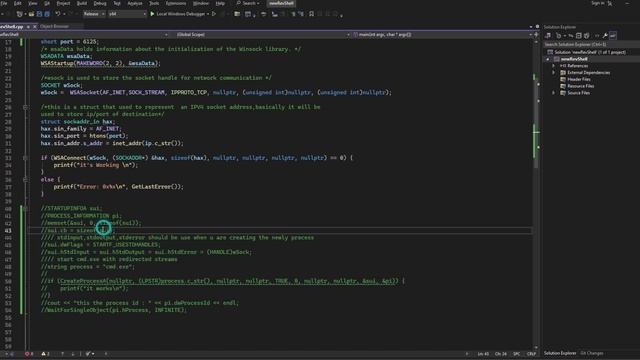Open the project scope dropdown on navigation bar
The height and width of the screenshot is (360, 640).
tap(84, 35)
